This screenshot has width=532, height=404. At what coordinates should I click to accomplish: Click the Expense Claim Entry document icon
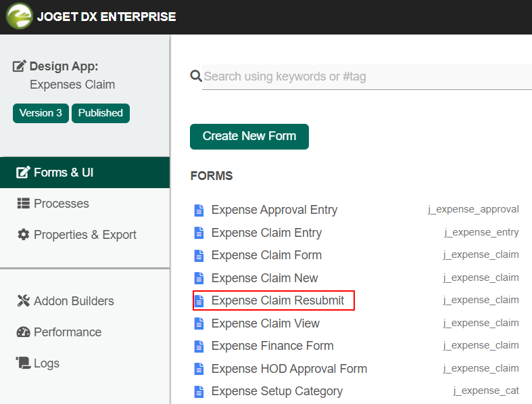click(199, 233)
